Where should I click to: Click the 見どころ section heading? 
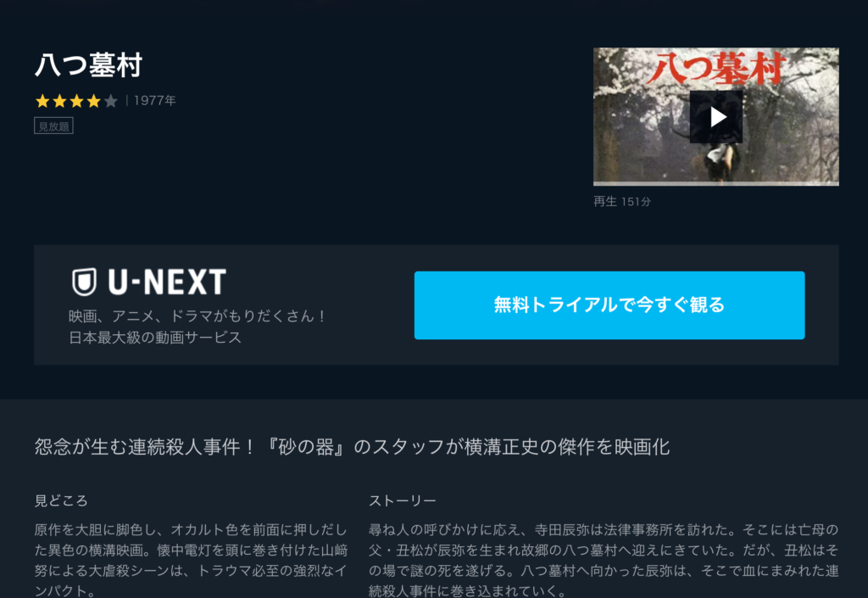(61, 501)
